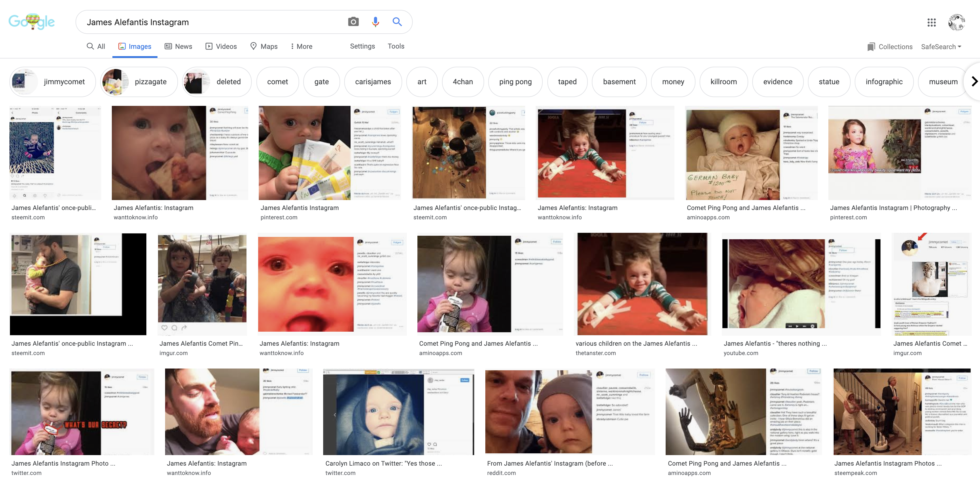Click the search by image camera icon
This screenshot has height=482, width=980.
tap(353, 22)
